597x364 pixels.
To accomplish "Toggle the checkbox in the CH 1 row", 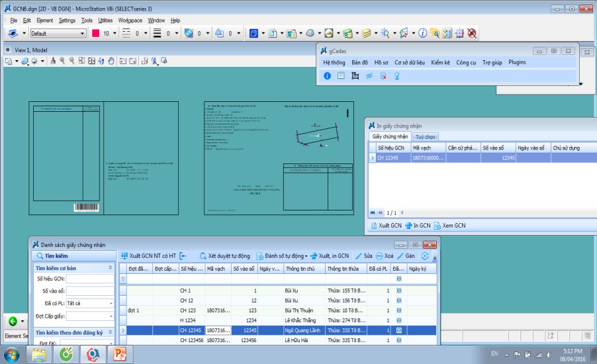I will (399, 291).
